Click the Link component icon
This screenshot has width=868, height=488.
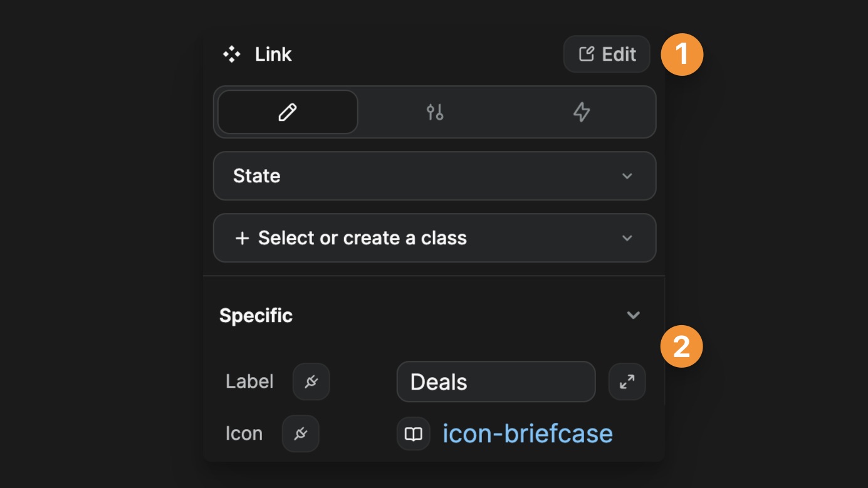click(x=231, y=54)
